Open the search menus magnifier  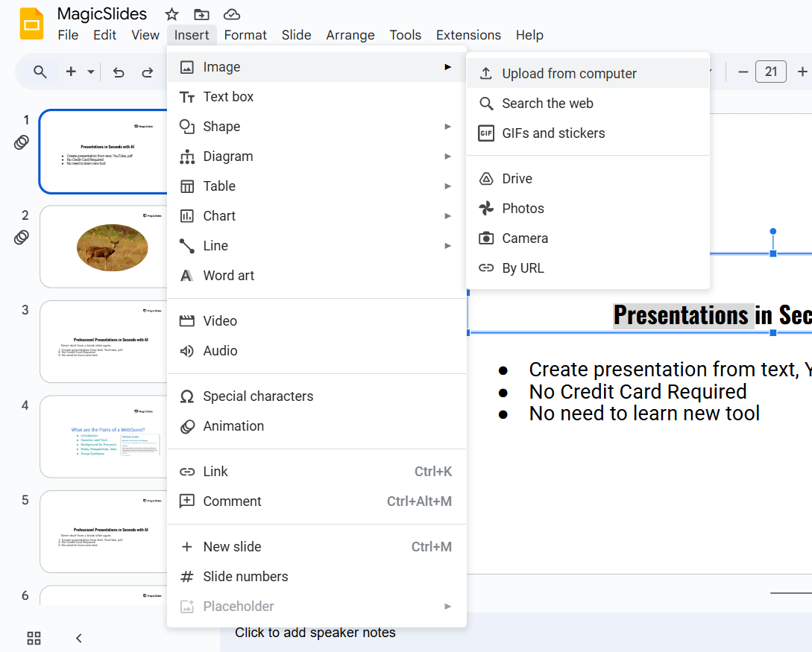tap(40, 72)
